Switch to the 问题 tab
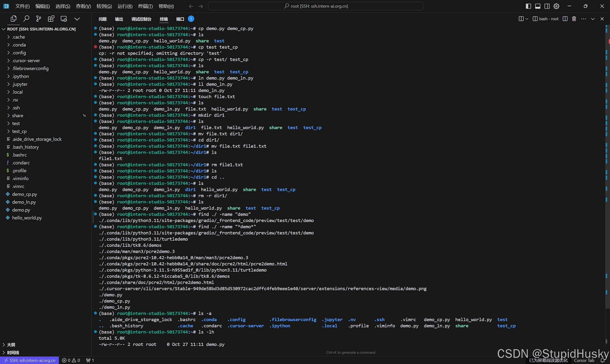The image size is (610, 364). point(103,19)
